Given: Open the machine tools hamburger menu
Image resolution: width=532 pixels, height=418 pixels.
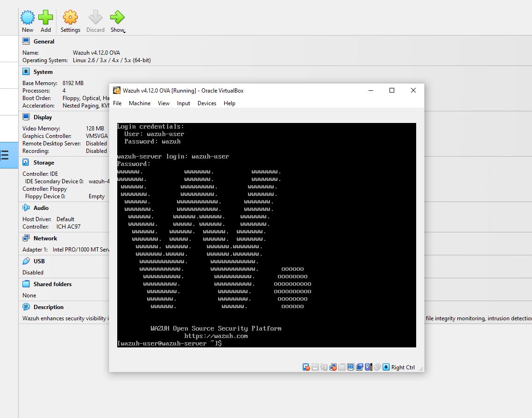Looking at the screenshot, I should [5, 155].
